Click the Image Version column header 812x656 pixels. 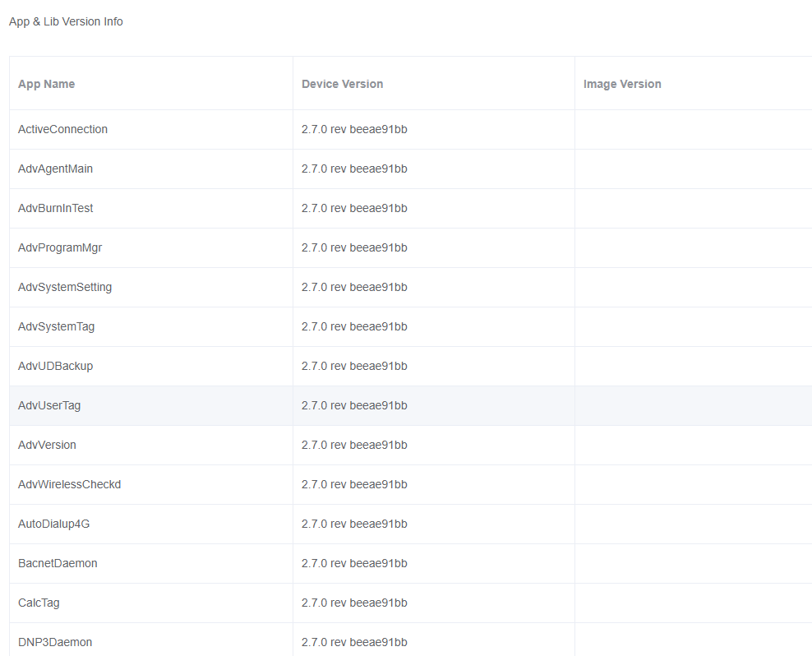point(622,84)
